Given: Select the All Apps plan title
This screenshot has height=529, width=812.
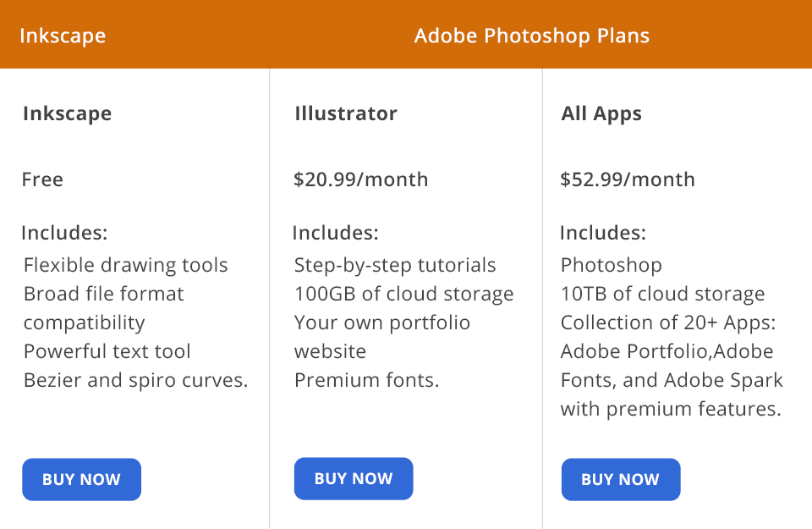Looking at the screenshot, I should point(602,113).
